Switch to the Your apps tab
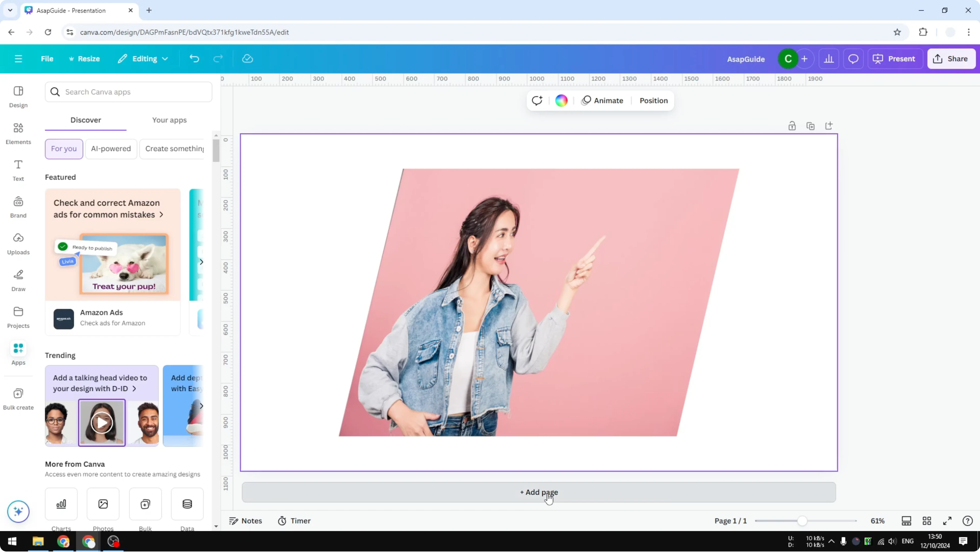980x552 pixels. click(169, 120)
